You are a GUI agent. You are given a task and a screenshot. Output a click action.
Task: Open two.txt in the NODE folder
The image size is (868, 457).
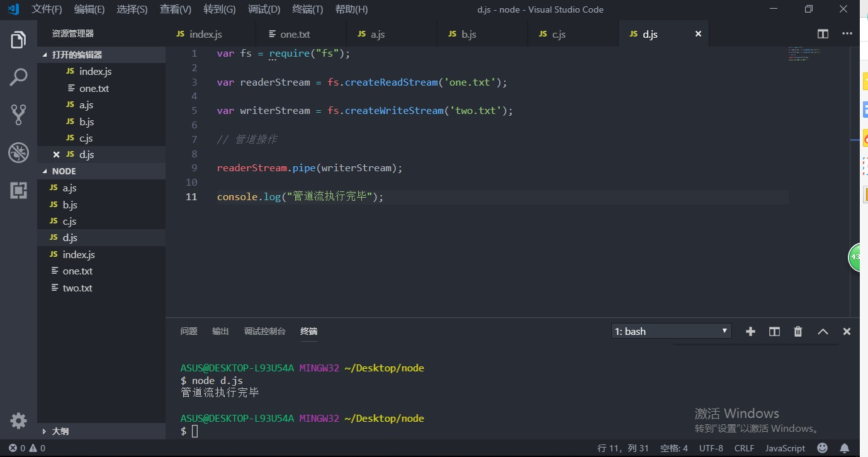(x=101, y=288)
